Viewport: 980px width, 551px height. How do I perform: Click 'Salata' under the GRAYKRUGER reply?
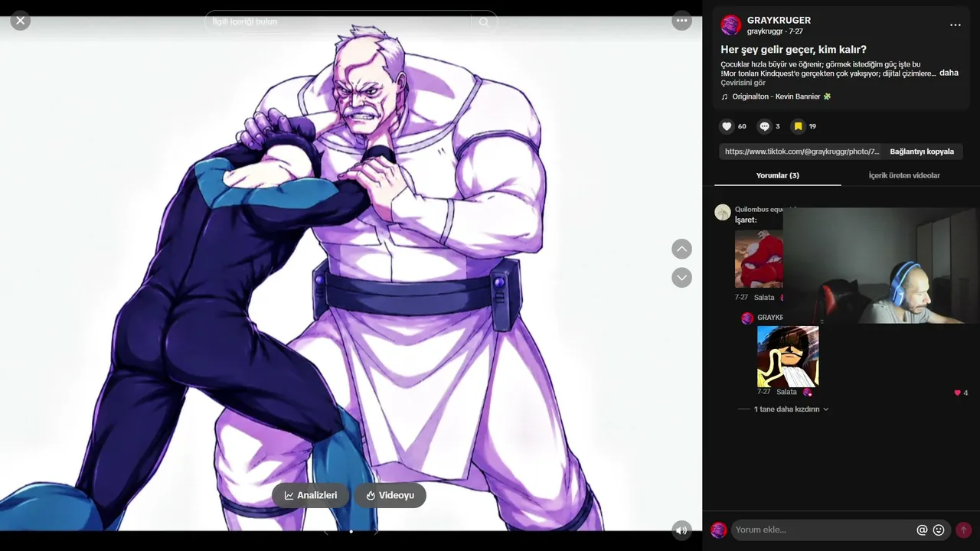[x=786, y=392]
